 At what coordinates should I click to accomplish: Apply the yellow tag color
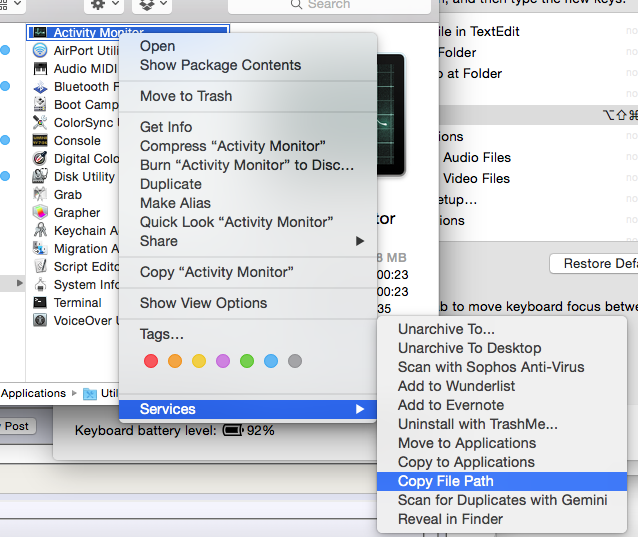pos(199,361)
